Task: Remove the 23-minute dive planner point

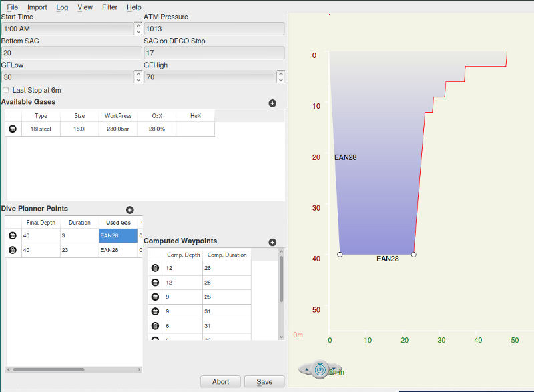Action: click(x=12, y=250)
